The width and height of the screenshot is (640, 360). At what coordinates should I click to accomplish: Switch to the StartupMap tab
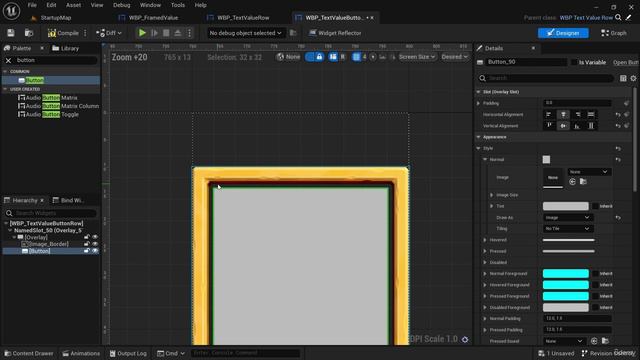tap(51, 18)
